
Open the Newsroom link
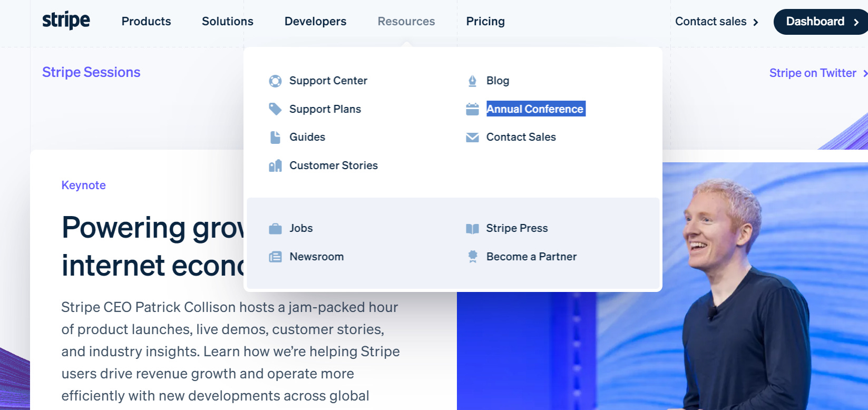click(316, 257)
